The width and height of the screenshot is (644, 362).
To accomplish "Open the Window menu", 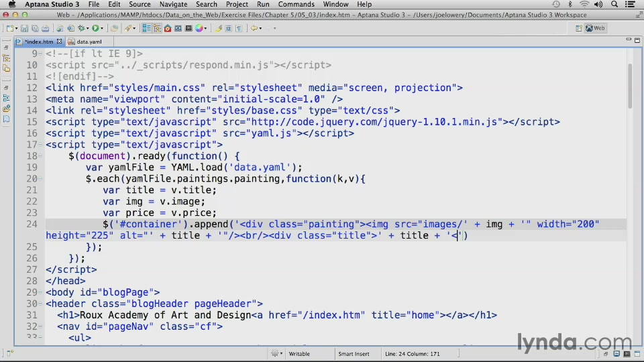I will pyautogui.click(x=335, y=5).
